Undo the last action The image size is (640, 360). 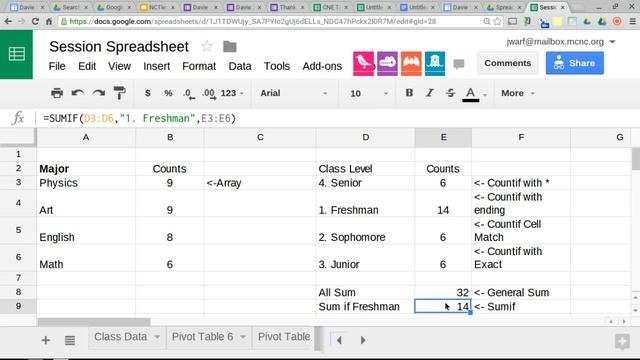[78, 93]
